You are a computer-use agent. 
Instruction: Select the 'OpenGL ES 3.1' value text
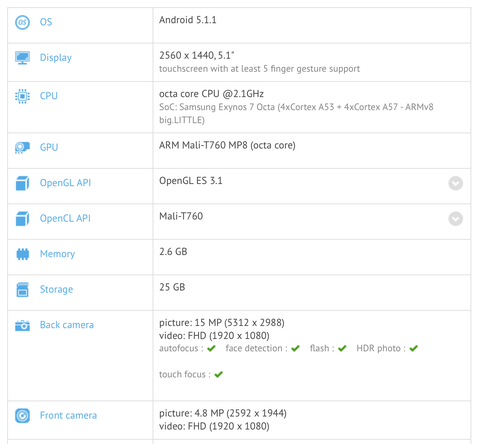pyautogui.click(x=191, y=181)
